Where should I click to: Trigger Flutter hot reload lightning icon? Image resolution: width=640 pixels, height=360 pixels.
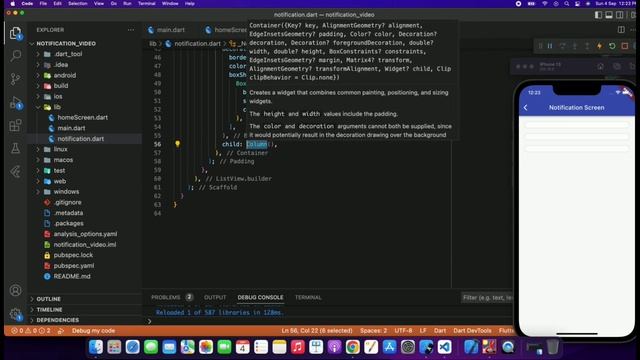[x=600, y=46]
